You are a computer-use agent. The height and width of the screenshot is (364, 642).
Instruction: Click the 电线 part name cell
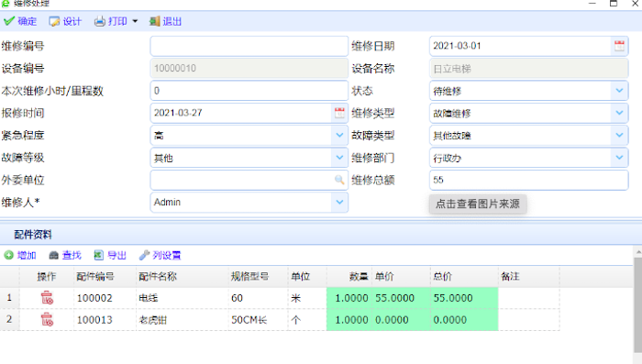coord(183,298)
